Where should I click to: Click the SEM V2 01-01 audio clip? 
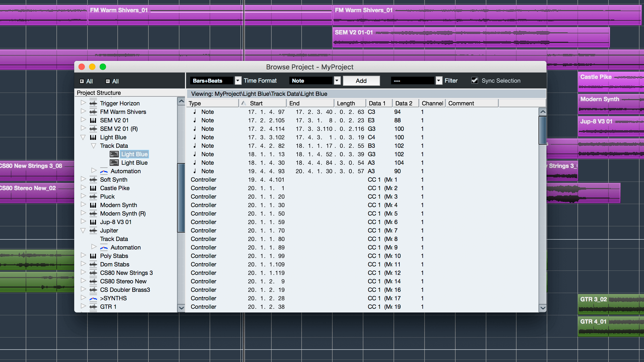click(471, 37)
